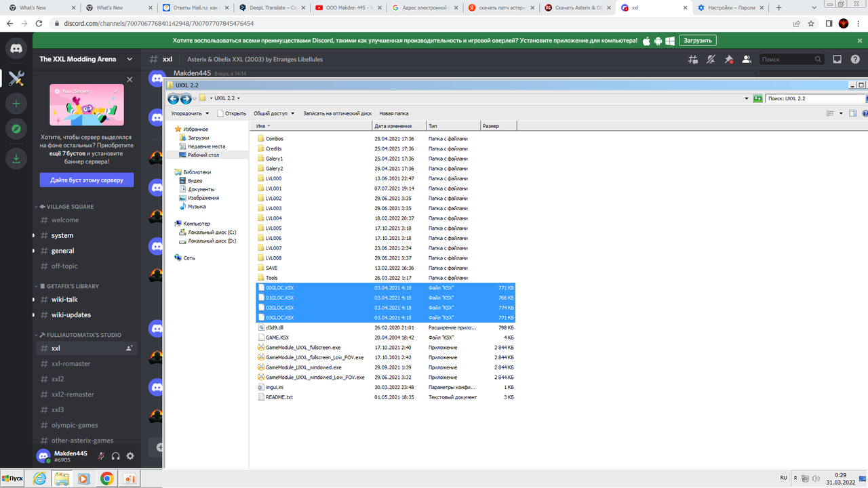The width and height of the screenshot is (868, 488).
Task: Click the browser share page icon
Action: tap(797, 23)
